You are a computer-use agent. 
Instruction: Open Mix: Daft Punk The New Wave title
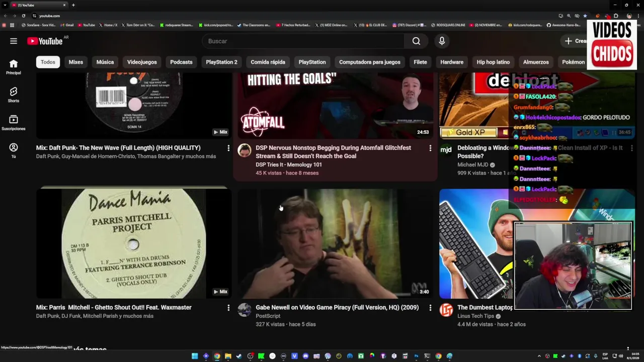coord(118,148)
